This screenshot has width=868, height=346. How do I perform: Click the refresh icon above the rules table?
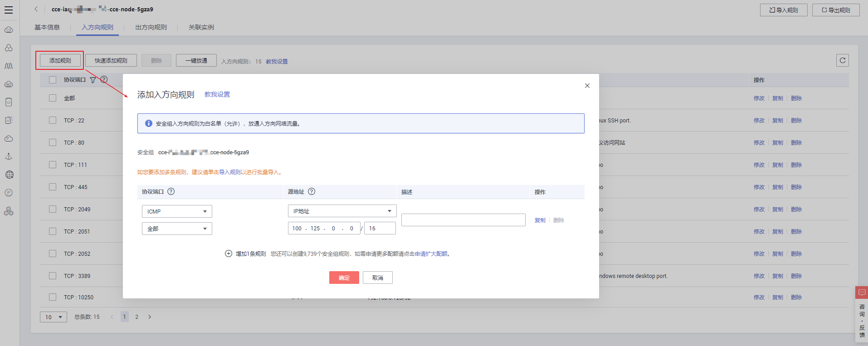(x=843, y=60)
